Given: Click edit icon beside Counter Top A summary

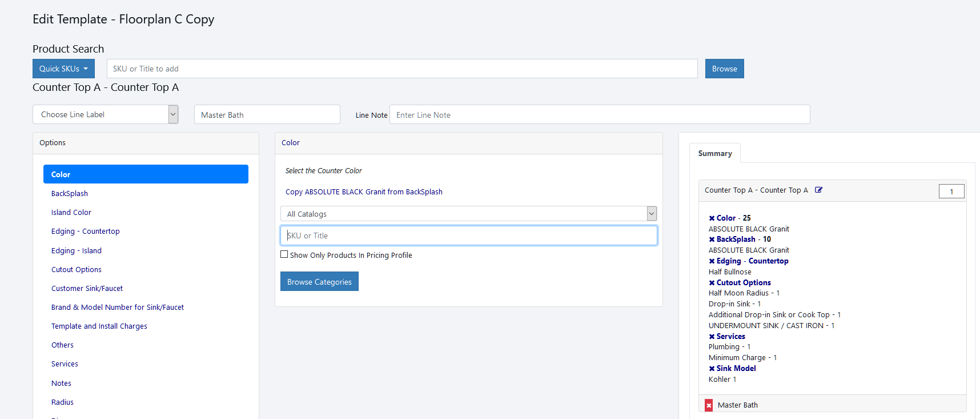Looking at the screenshot, I should click(x=818, y=190).
